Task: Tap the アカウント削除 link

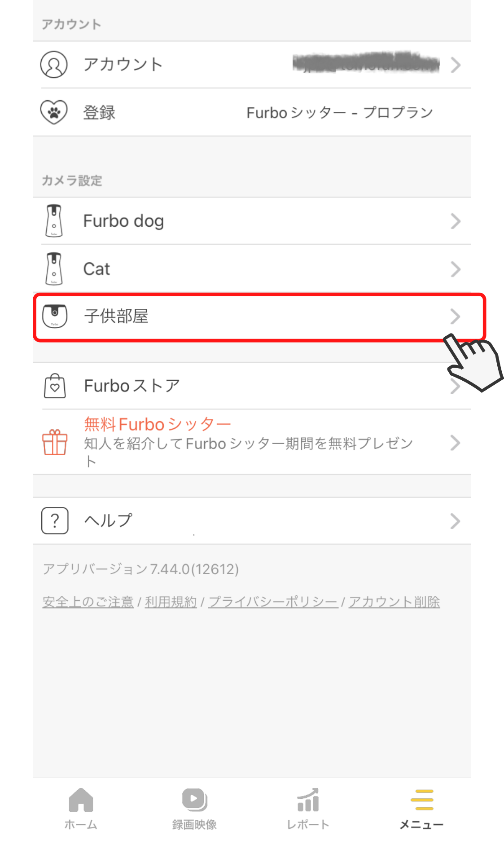Action: (x=394, y=602)
